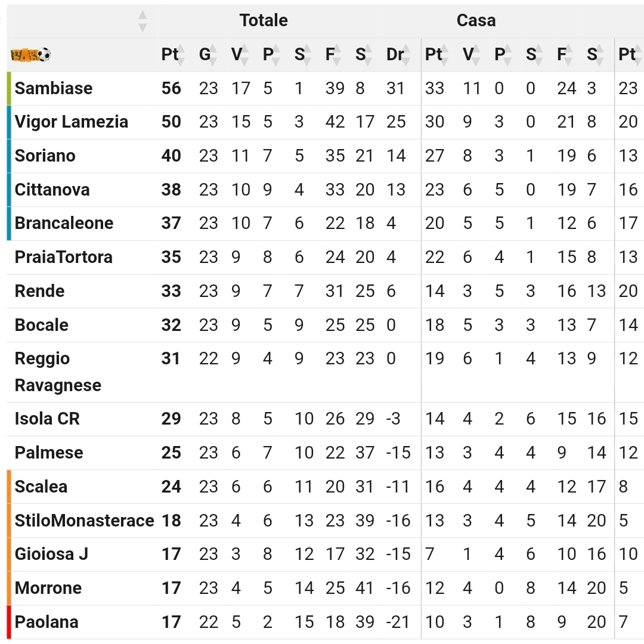Select the Totale header group
Image resolution: width=644 pixels, height=644 pixels.
click(264, 20)
